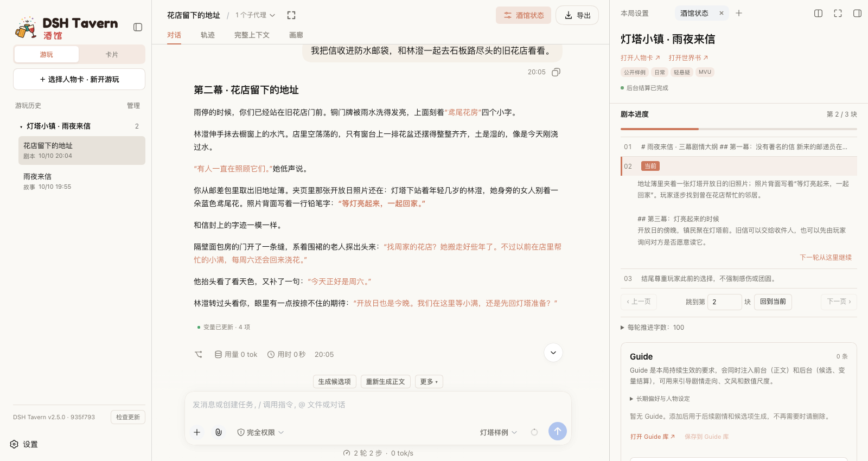Toggle fullscreen icon beside agent dropdown
Screen dimensions: 868x461
[x=291, y=15]
